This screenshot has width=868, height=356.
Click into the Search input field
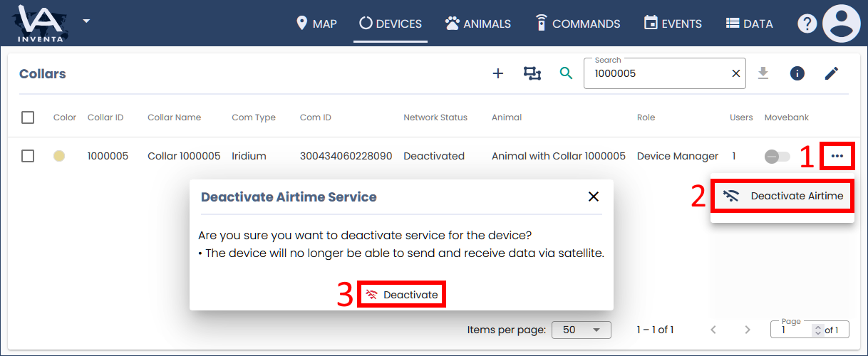[656, 73]
